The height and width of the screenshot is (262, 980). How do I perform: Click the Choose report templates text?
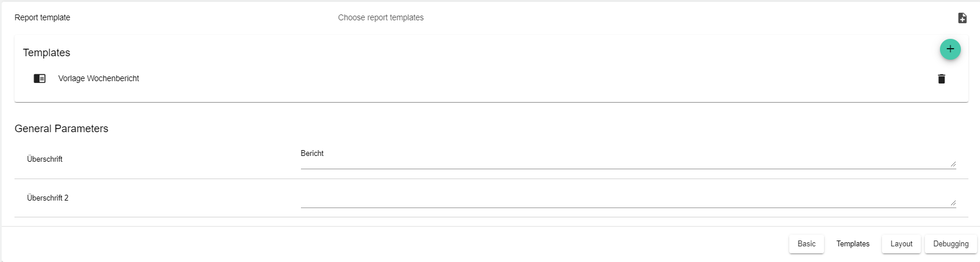click(x=380, y=17)
